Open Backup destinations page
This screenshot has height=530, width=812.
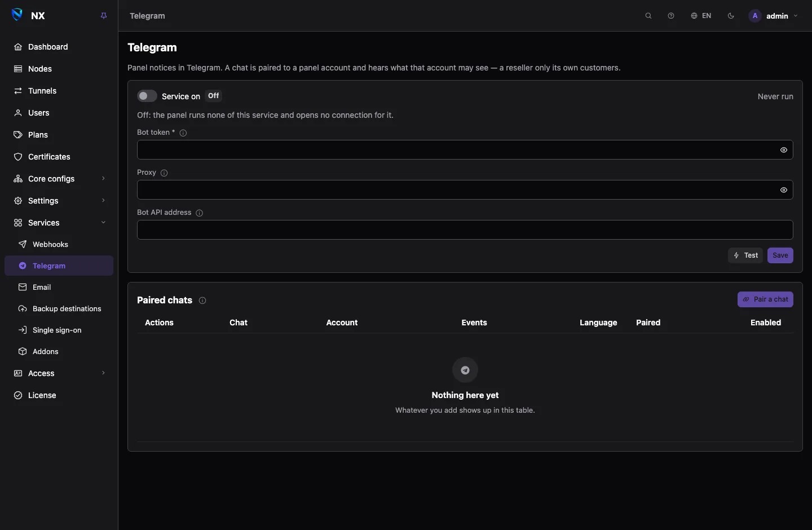(59, 308)
